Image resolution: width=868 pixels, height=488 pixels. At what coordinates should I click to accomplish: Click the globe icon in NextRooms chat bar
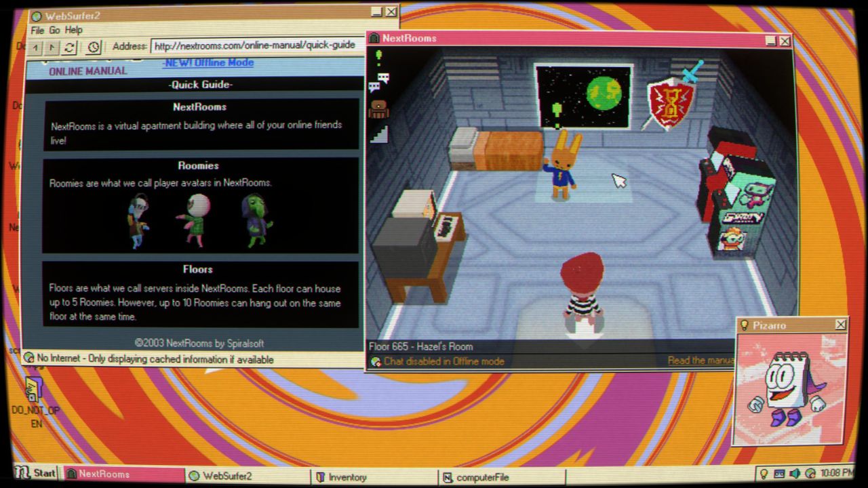click(x=375, y=362)
